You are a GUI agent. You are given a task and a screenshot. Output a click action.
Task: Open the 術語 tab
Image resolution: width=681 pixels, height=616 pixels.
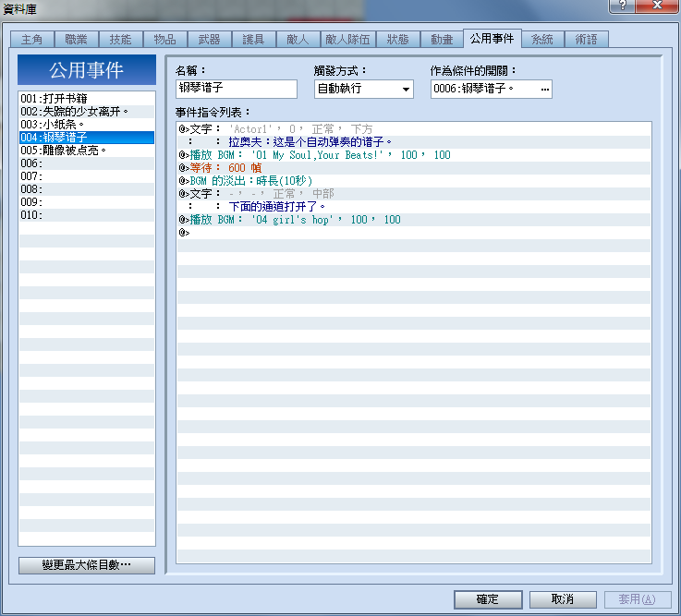[x=587, y=40]
